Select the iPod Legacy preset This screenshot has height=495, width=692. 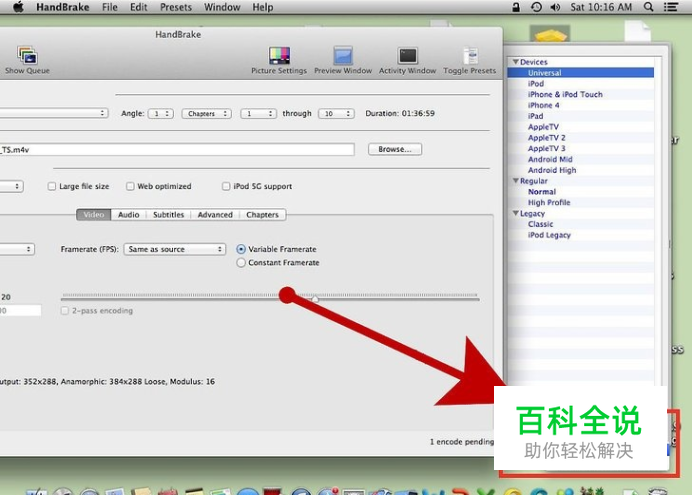pos(581,235)
